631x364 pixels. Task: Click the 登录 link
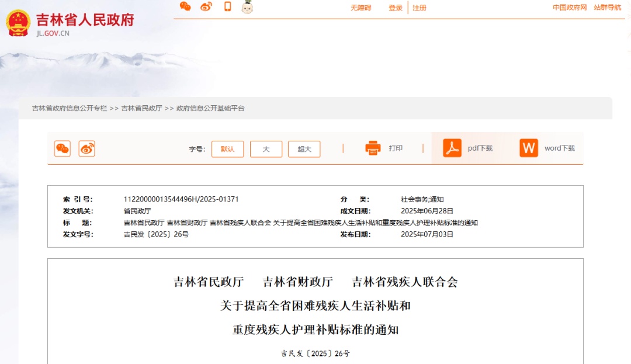pos(395,8)
